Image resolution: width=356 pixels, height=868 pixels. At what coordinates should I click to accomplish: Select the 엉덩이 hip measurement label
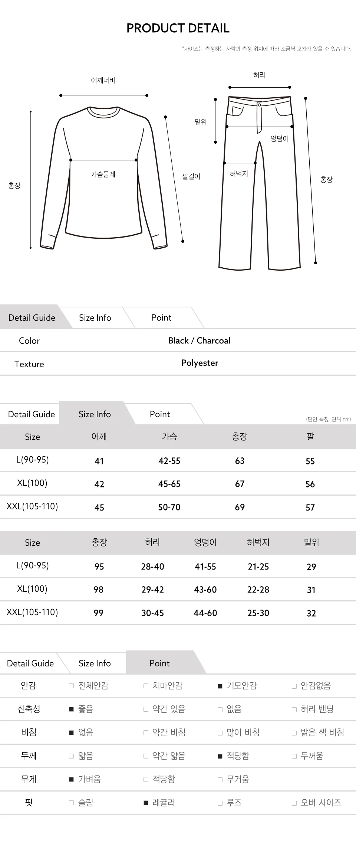279,138
